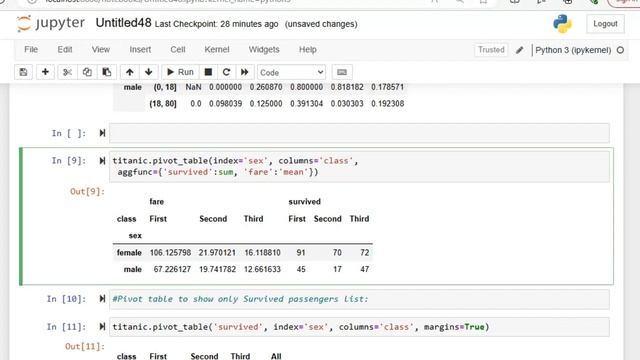Screen dimensions: 640x360
Task: Click the Out[9]: output prompt
Action: [x=87, y=191]
